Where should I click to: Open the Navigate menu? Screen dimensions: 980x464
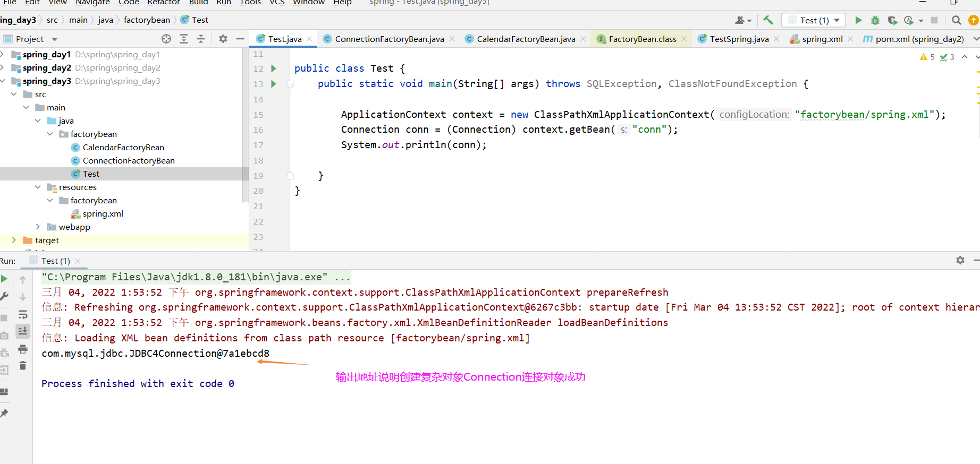92,2
